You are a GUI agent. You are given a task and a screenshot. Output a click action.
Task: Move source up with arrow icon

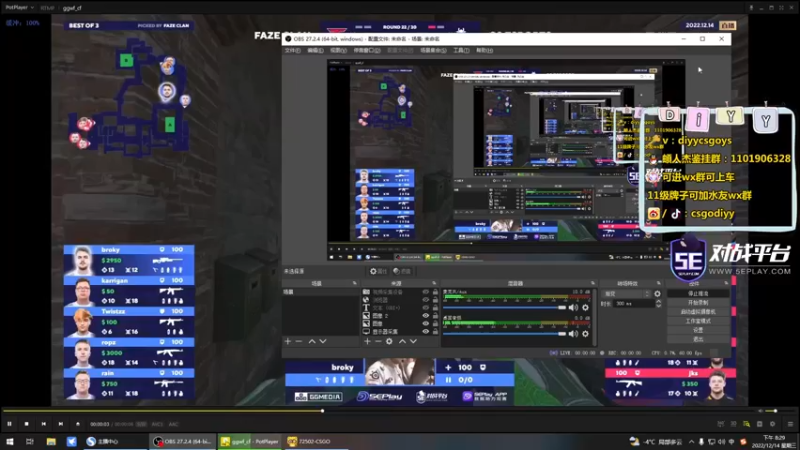click(402, 341)
